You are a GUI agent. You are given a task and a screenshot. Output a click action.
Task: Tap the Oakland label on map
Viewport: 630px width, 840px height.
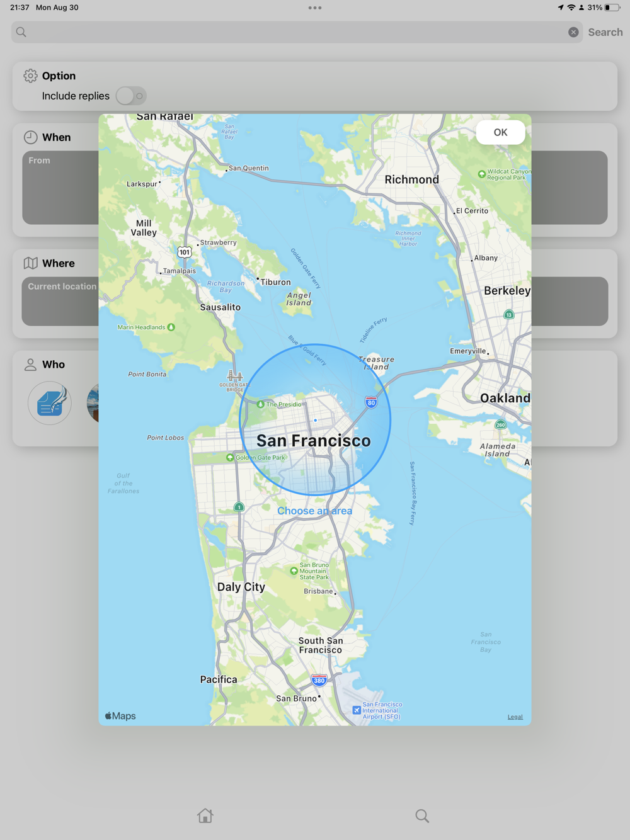(505, 398)
